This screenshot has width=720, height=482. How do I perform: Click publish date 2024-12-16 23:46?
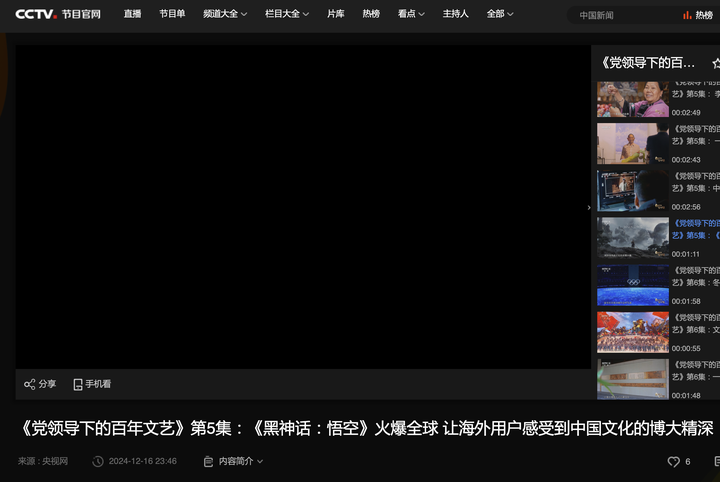142,461
